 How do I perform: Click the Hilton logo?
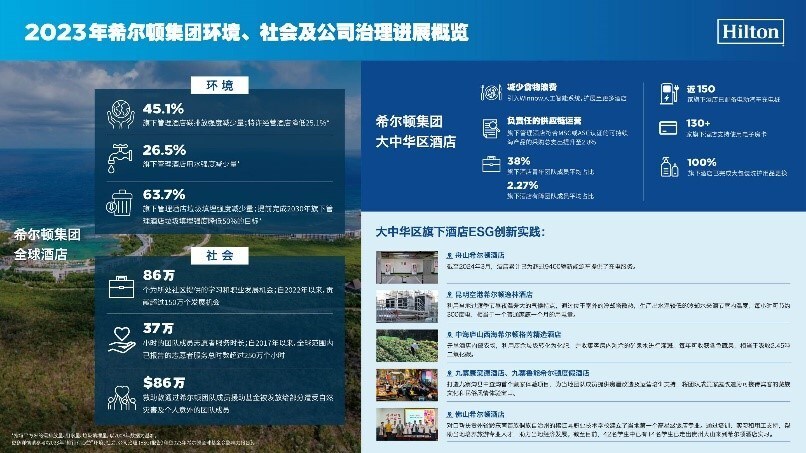click(x=750, y=31)
